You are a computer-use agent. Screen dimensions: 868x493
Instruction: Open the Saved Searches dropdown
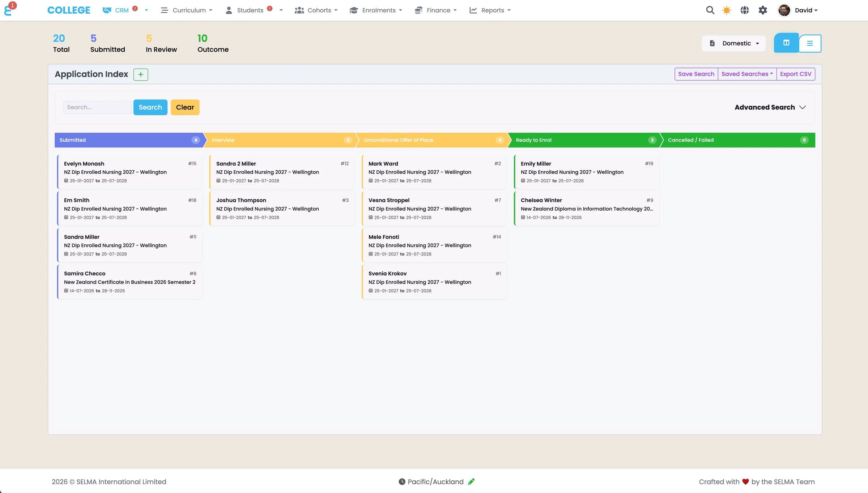(747, 74)
